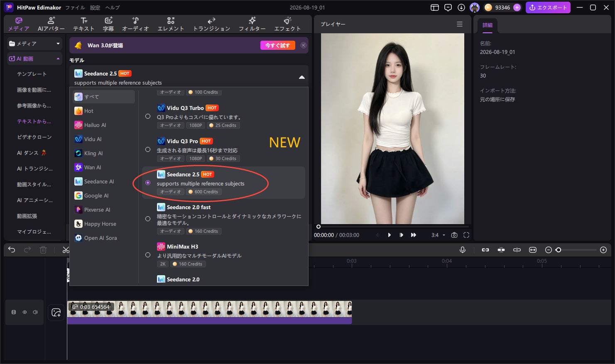Open the ファイル menu

tap(75, 7)
